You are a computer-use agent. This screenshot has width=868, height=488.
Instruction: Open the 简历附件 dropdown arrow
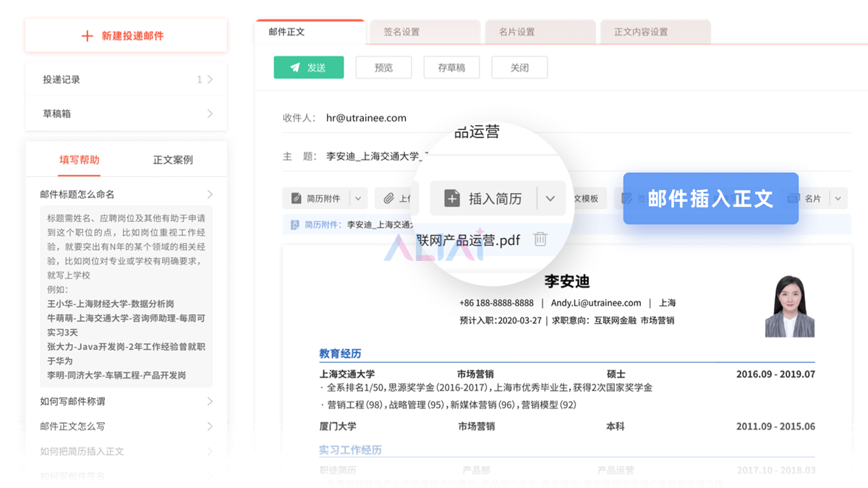click(x=359, y=198)
